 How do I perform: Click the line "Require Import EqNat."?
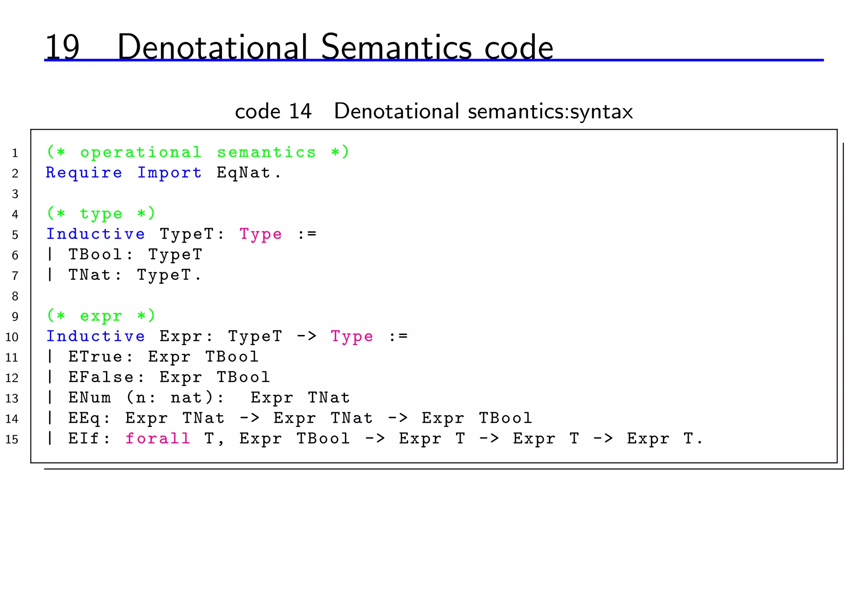(x=163, y=173)
